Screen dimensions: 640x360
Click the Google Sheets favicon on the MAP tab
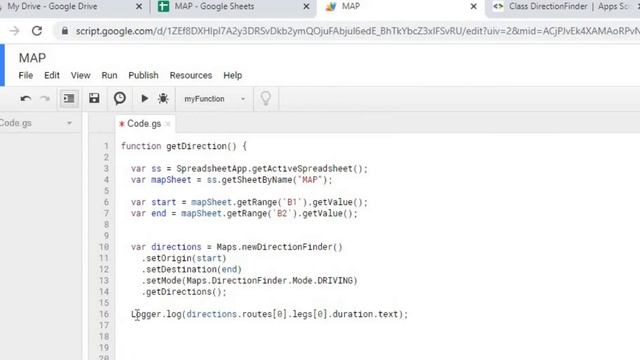coord(164,7)
